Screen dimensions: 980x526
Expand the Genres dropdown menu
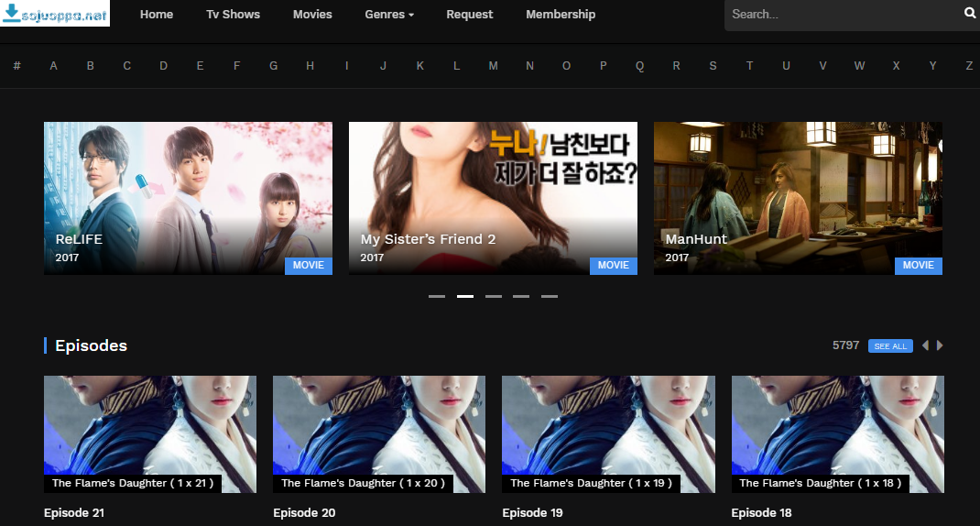(389, 15)
